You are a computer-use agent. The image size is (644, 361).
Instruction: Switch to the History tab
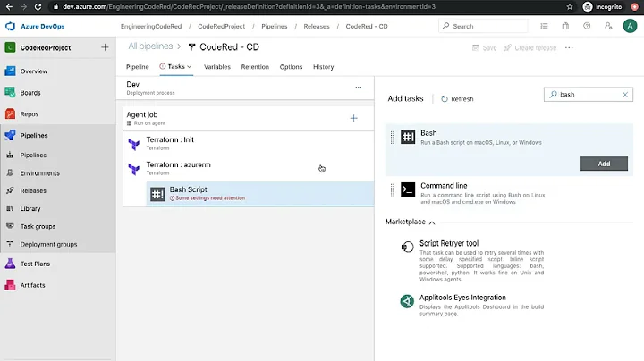tap(323, 67)
